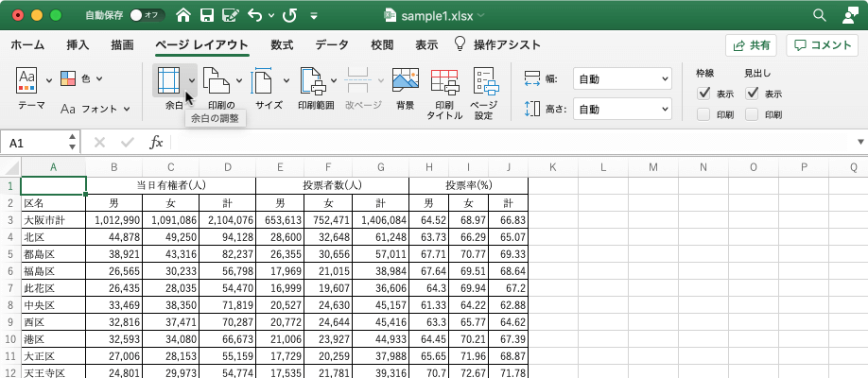The height and width of the screenshot is (378, 868).
Task: Expand the formula bar chevron
Action: click(x=860, y=143)
